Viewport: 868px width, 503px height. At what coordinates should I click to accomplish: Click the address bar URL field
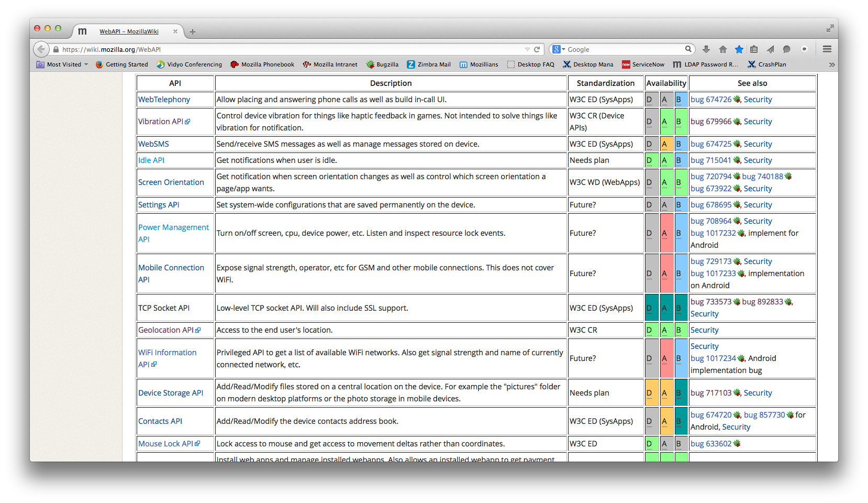pos(288,49)
